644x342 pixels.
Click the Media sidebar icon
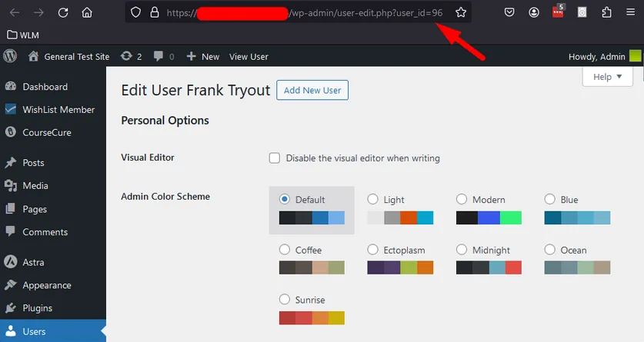coord(11,186)
